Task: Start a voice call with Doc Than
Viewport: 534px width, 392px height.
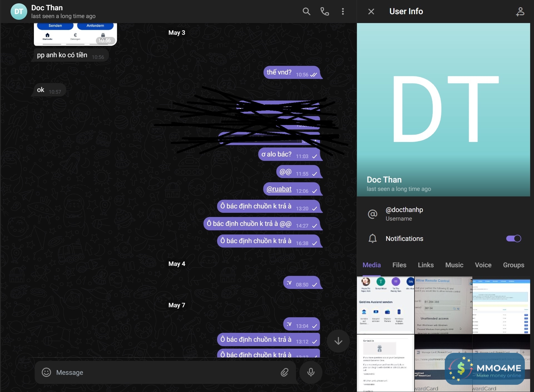Action: pos(324,11)
